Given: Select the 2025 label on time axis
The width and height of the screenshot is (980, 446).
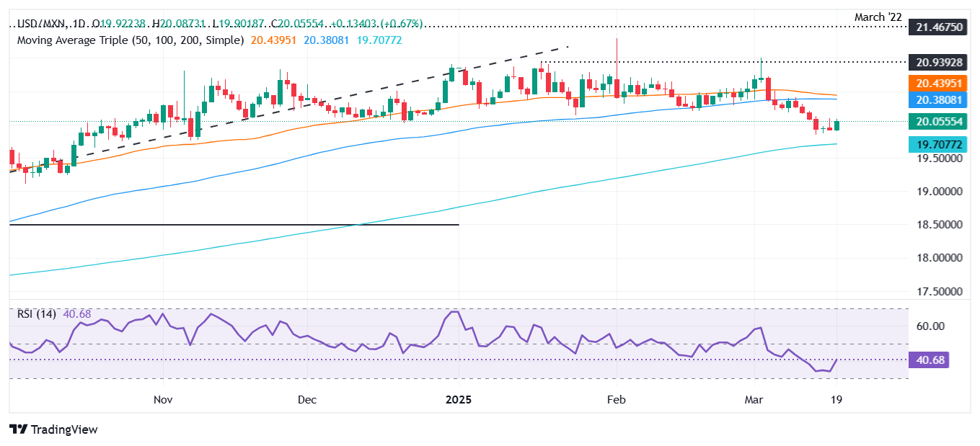Looking at the screenshot, I should pyautogui.click(x=459, y=399).
